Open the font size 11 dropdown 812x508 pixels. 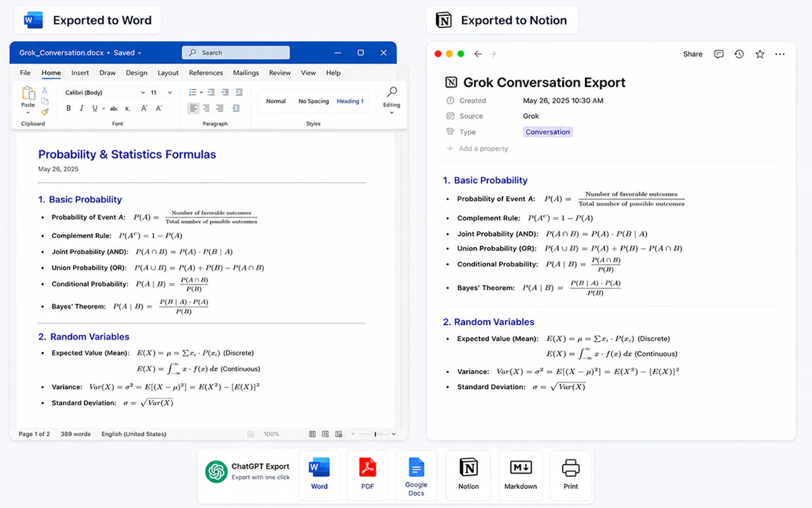pyautogui.click(x=170, y=92)
